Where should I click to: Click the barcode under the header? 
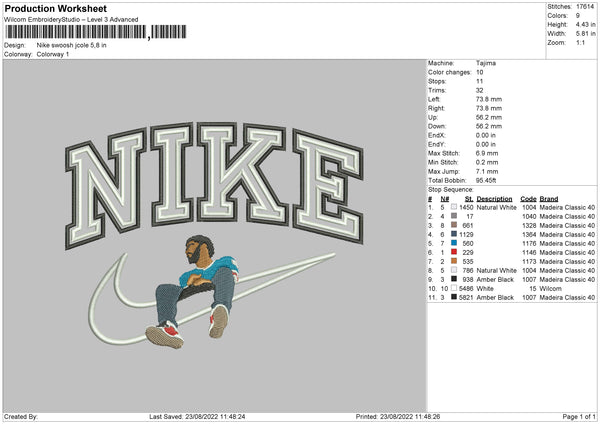(96, 32)
